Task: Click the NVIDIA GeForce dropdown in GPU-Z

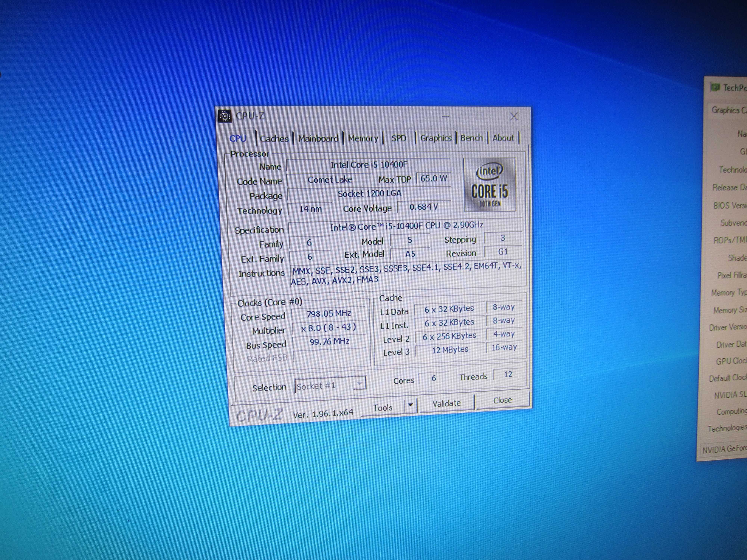Action: coord(724,450)
